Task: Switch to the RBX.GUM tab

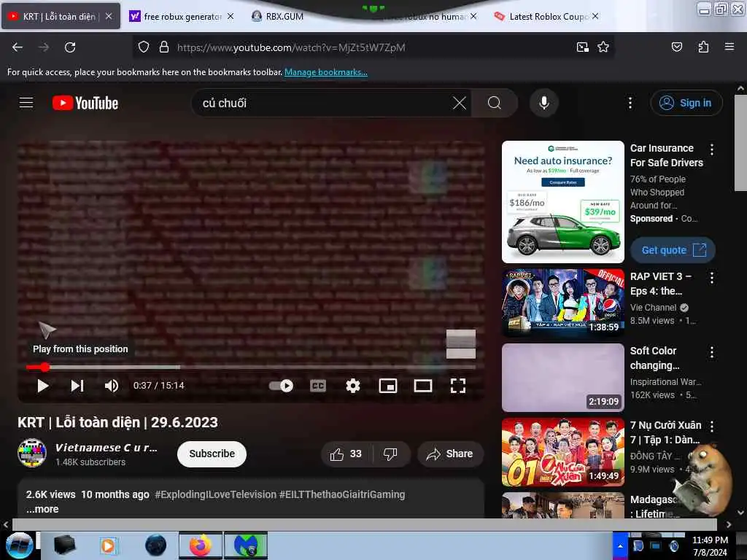Action: click(285, 16)
